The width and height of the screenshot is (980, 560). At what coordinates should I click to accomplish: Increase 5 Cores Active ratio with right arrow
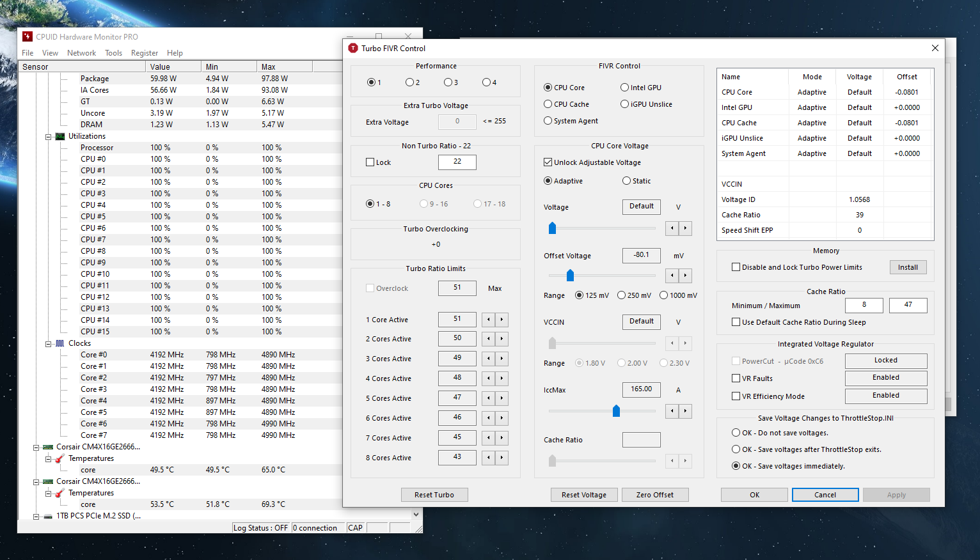(x=502, y=398)
